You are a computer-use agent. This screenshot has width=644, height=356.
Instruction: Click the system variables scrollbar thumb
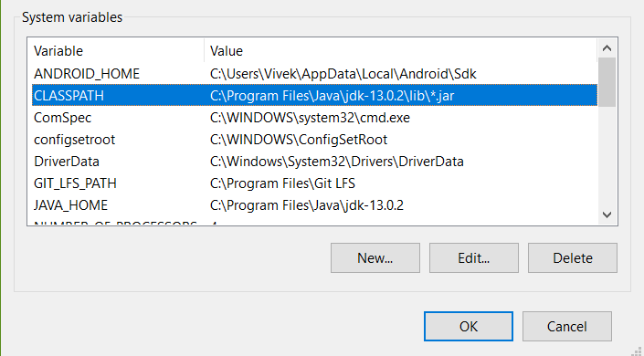tap(607, 82)
